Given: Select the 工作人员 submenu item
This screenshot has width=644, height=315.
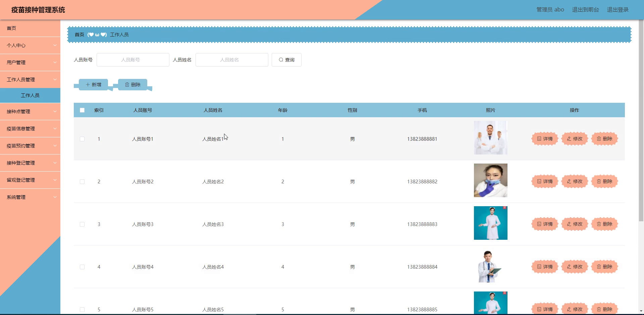Looking at the screenshot, I should 30,95.
